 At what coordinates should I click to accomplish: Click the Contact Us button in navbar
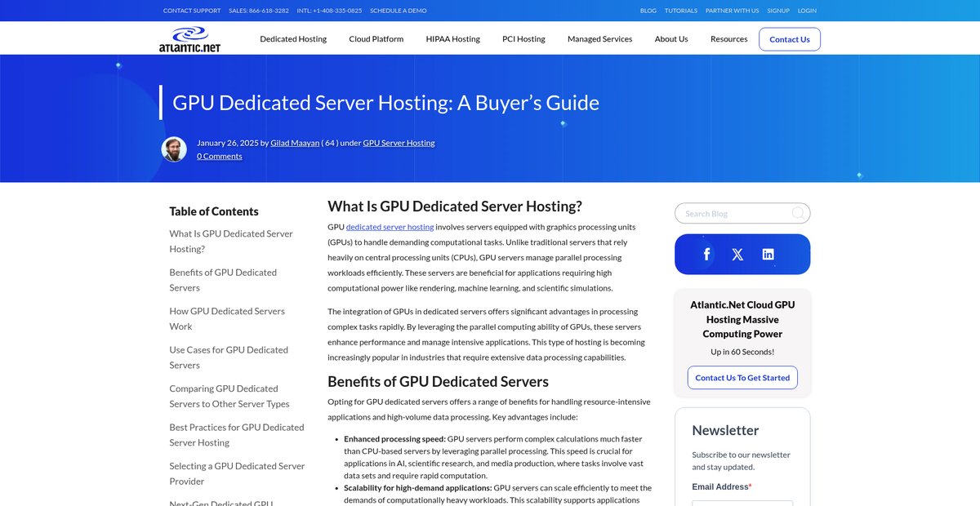tap(790, 39)
